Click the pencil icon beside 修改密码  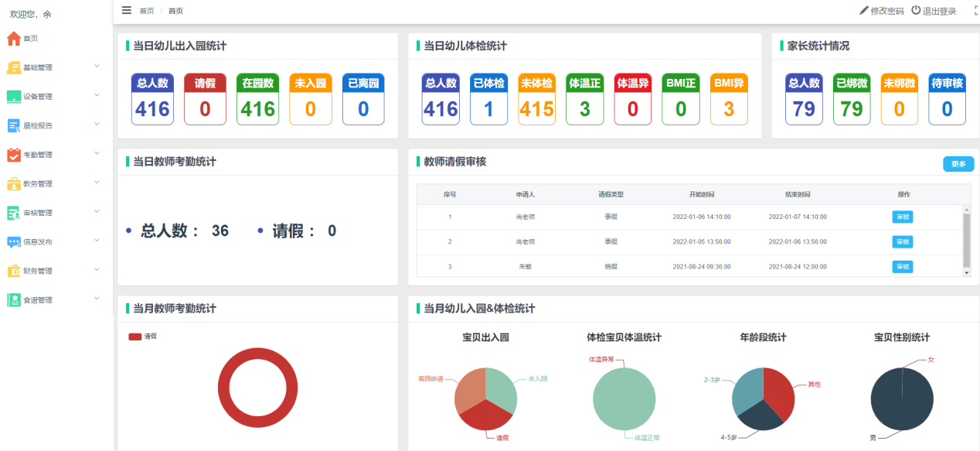tap(863, 10)
